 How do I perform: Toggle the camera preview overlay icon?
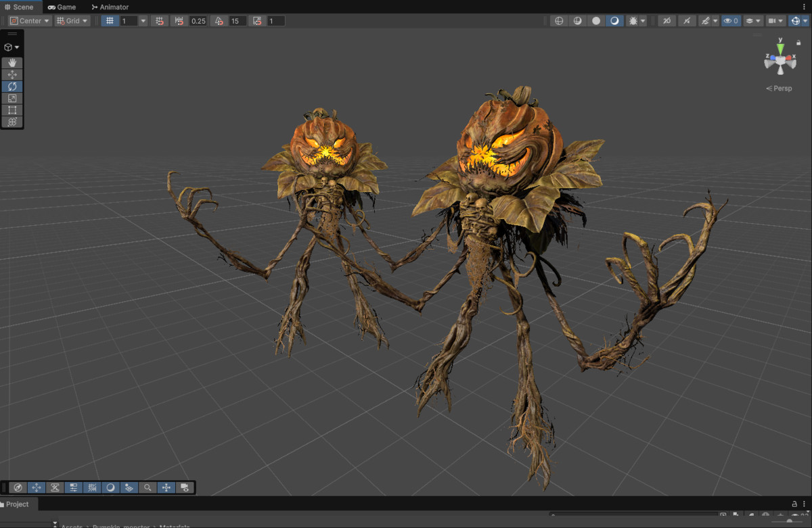tap(185, 487)
